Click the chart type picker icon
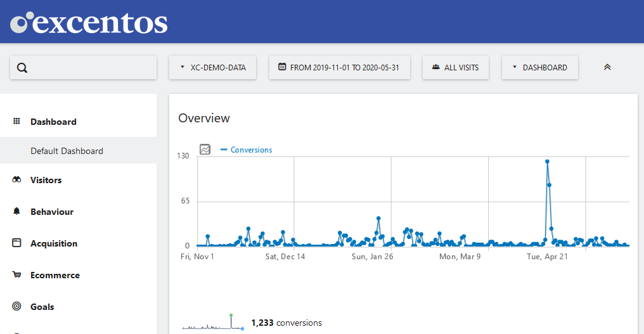 pos(205,150)
